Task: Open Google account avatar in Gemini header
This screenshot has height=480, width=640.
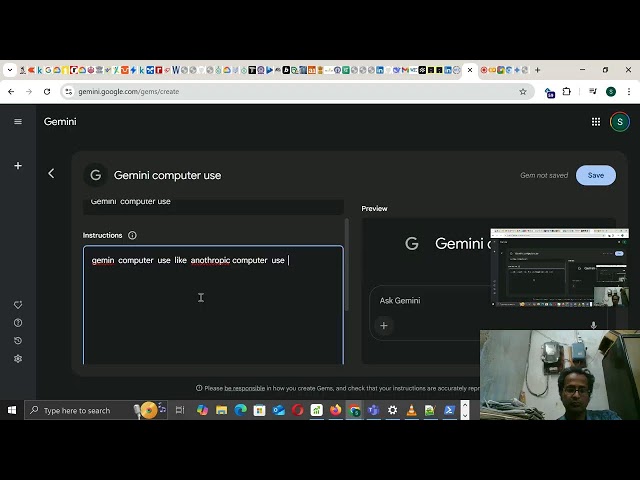Action: tap(620, 122)
